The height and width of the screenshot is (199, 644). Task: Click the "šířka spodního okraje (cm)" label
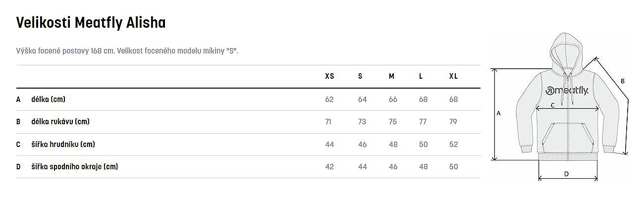coord(74,167)
